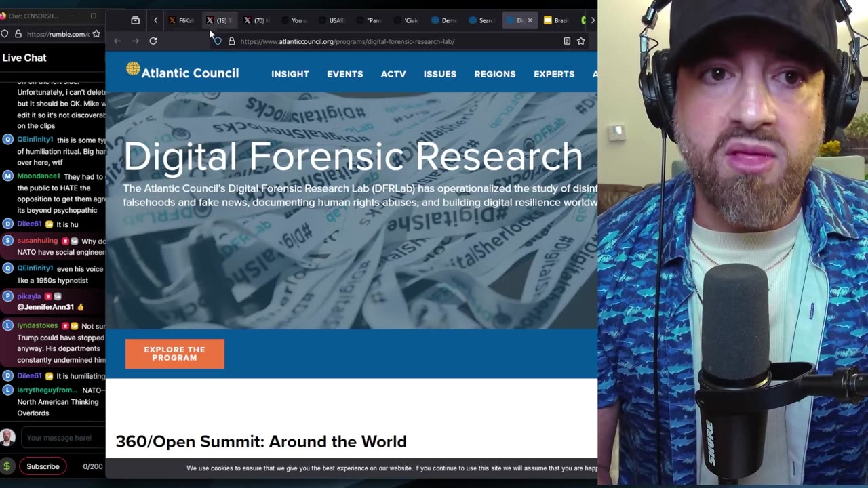Focus the 'Your message here!' chat input
868x488 pixels.
click(x=62, y=438)
